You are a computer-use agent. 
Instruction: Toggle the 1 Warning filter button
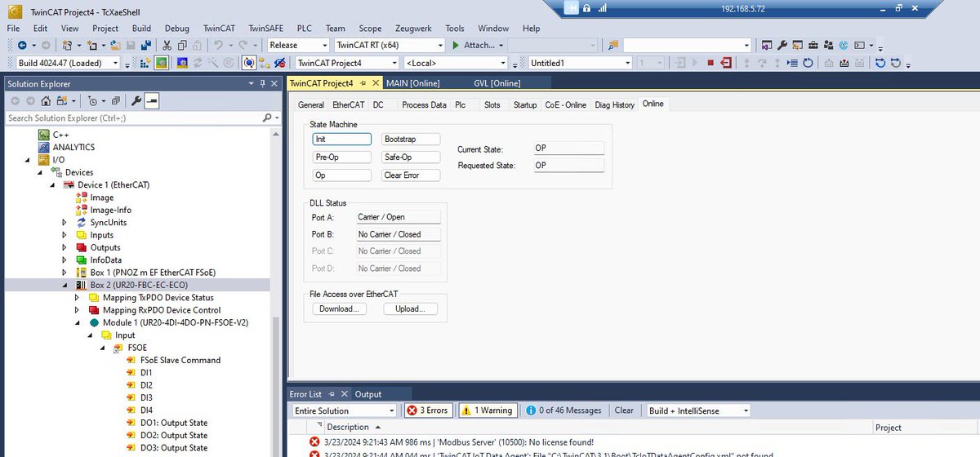(488, 410)
